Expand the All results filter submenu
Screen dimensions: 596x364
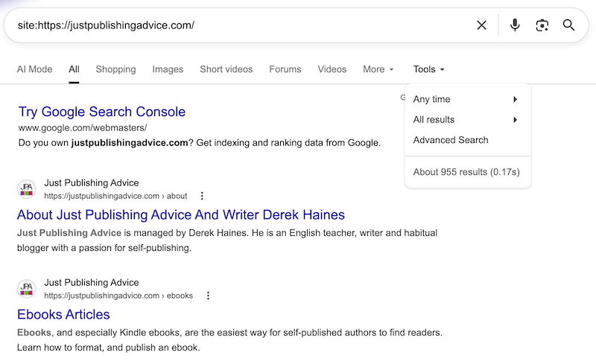point(466,120)
